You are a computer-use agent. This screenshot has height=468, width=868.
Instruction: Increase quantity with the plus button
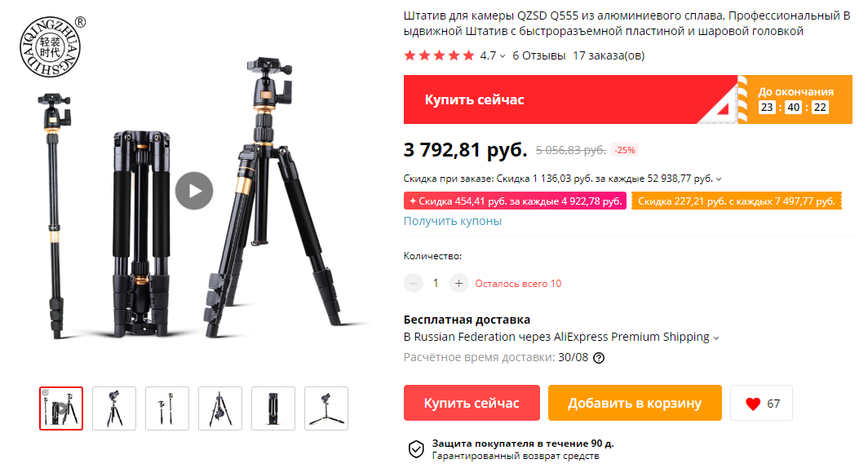point(458,283)
